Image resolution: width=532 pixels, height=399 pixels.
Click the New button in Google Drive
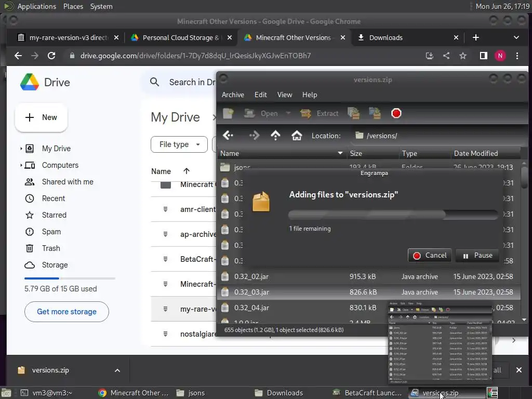point(41,117)
